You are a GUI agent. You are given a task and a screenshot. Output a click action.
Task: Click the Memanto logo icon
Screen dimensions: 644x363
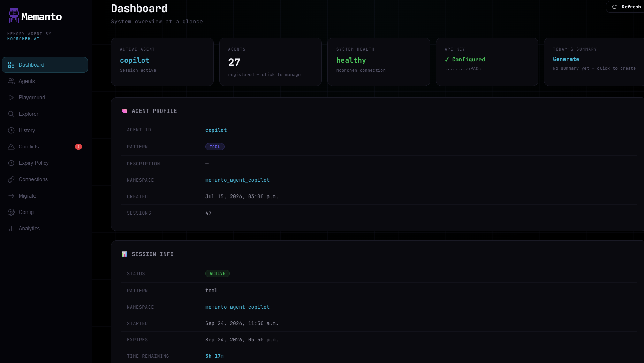[x=14, y=16]
